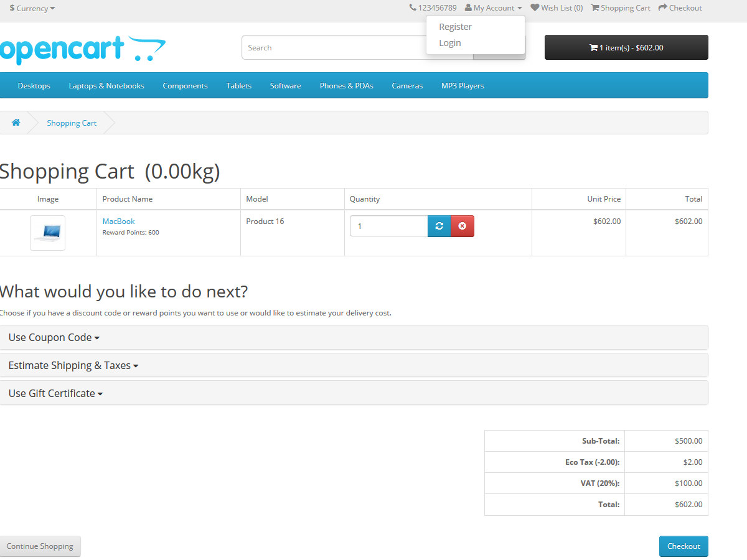Click the user icon beside My Account

[x=468, y=8]
